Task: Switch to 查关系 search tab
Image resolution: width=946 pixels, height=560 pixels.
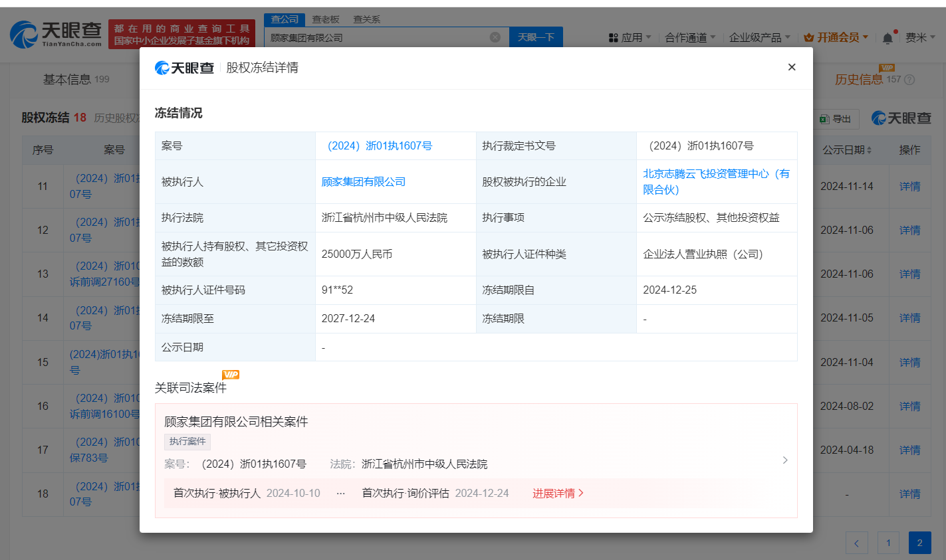Action: point(366,19)
